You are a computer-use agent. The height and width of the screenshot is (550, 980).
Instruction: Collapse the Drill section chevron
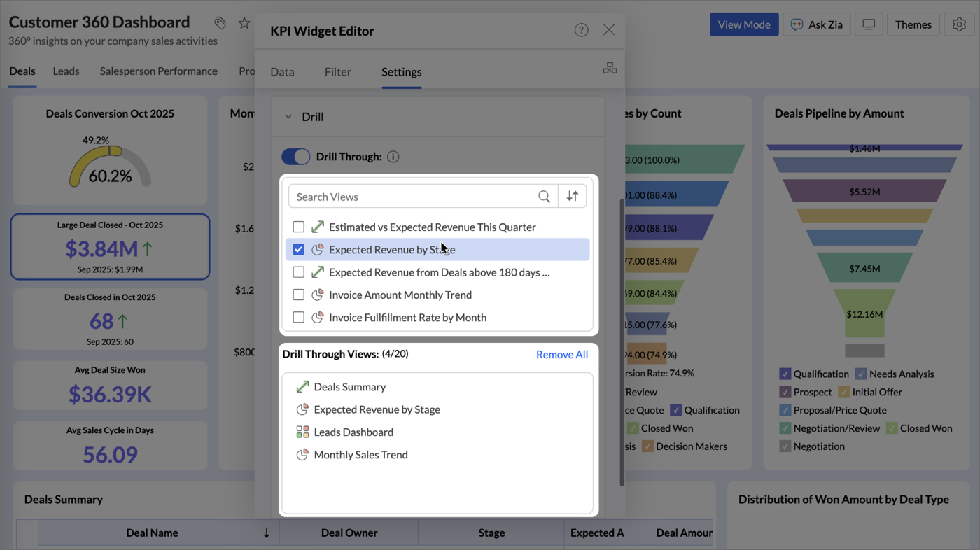pos(288,117)
